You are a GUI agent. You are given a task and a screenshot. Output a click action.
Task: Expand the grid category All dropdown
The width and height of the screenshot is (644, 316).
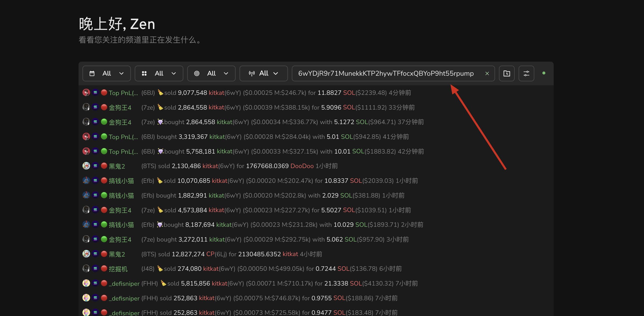click(159, 73)
